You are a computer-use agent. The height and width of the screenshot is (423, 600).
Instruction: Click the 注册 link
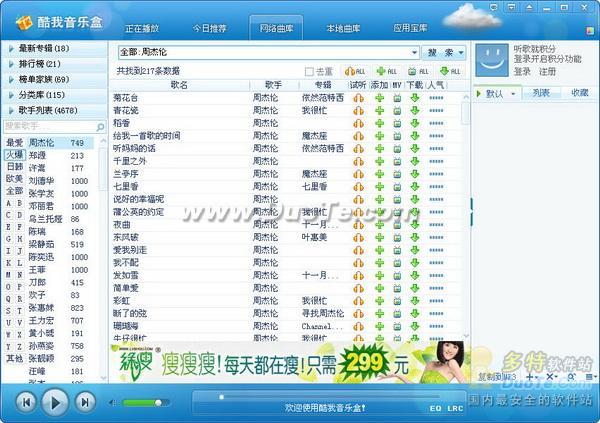pos(547,72)
